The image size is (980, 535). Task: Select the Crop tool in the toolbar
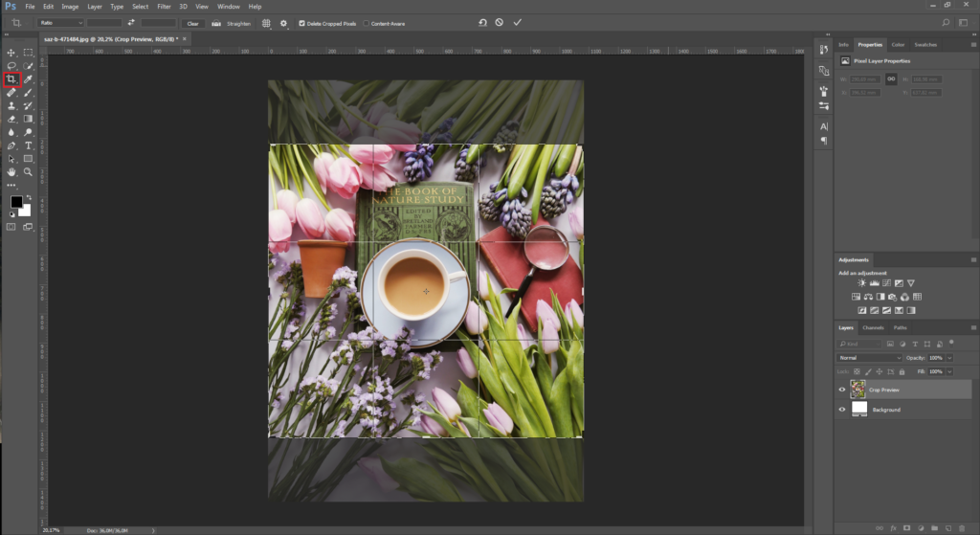(11, 79)
